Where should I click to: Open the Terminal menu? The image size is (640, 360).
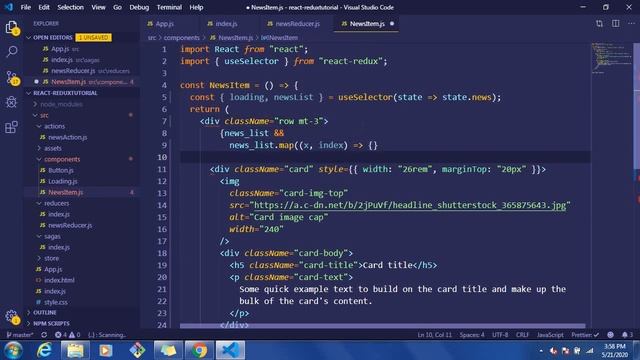(169, 7)
